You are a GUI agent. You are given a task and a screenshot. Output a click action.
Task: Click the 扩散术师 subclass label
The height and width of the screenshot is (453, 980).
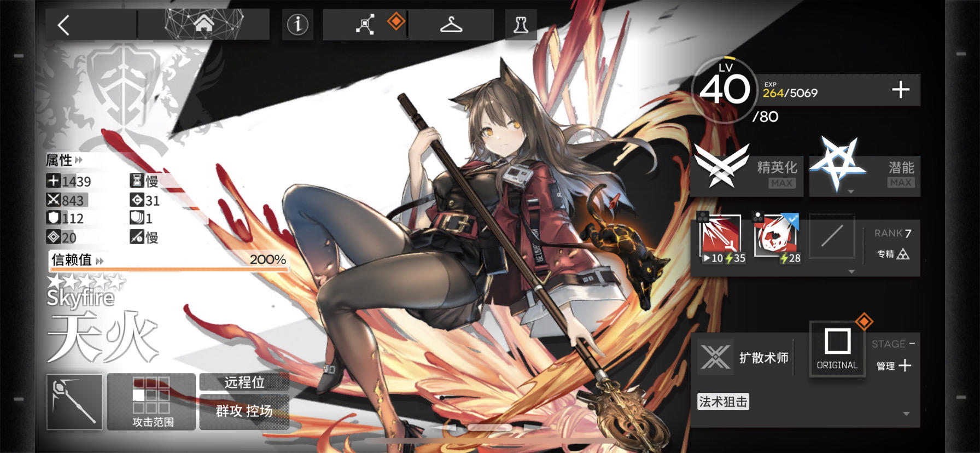(763, 358)
